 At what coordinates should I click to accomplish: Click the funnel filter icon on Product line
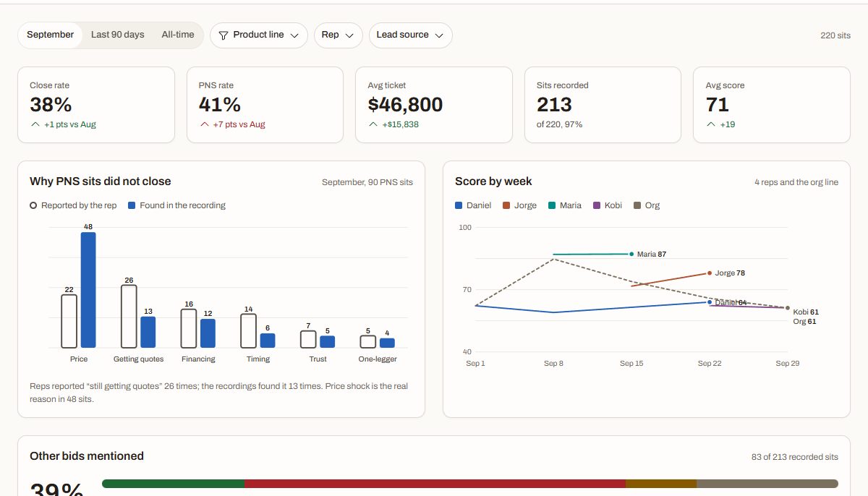(x=224, y=35)
